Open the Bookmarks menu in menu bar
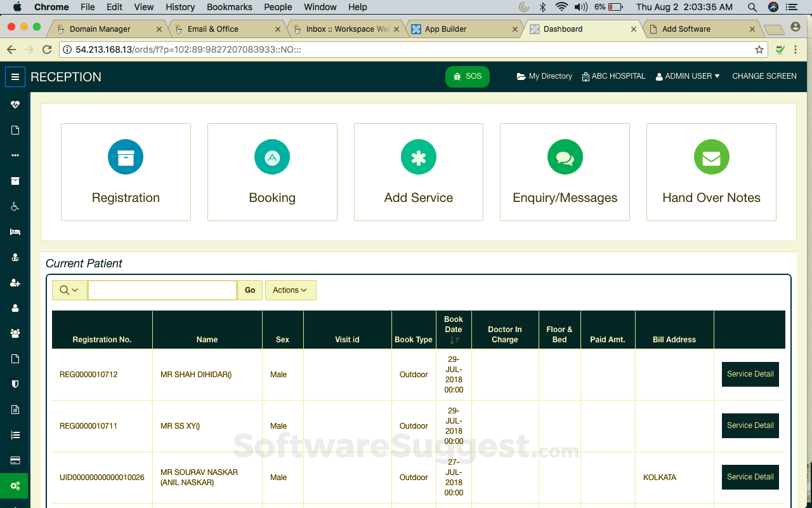The image size is (812, 508). [x=229, y=7]
